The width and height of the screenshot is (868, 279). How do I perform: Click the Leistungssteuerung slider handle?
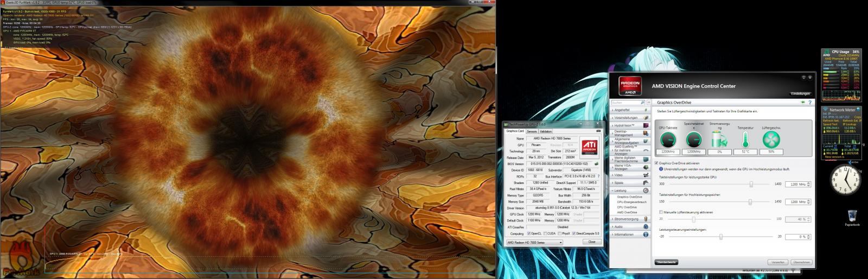(x=721, y=237)
